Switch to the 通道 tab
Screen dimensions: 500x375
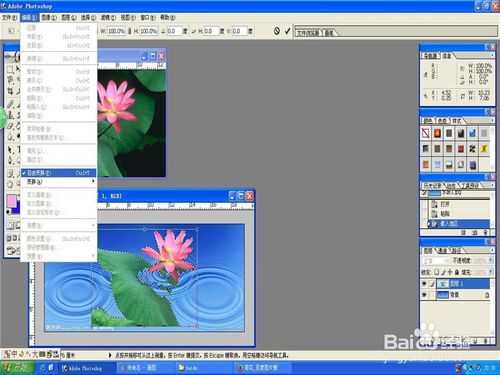click(442, 250)
